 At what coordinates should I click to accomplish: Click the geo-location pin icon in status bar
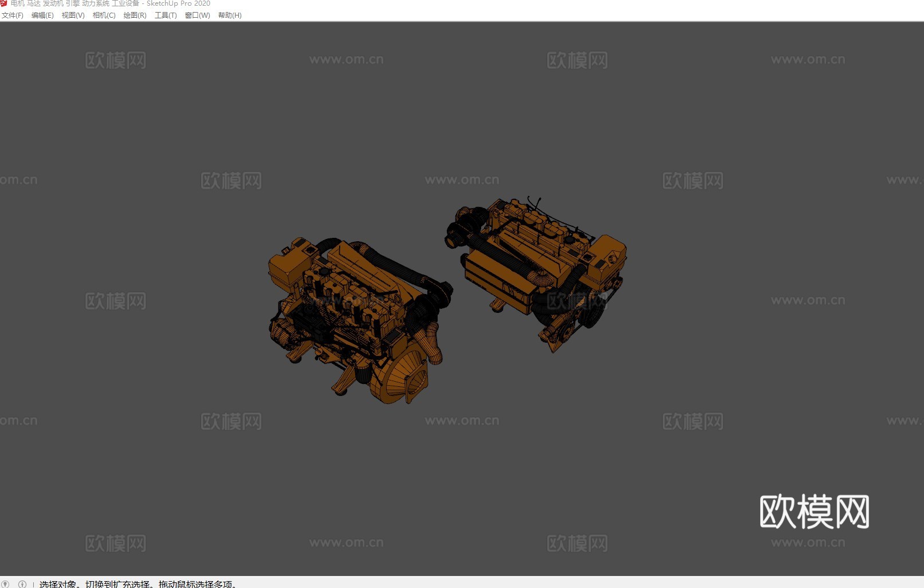point(6,584)
